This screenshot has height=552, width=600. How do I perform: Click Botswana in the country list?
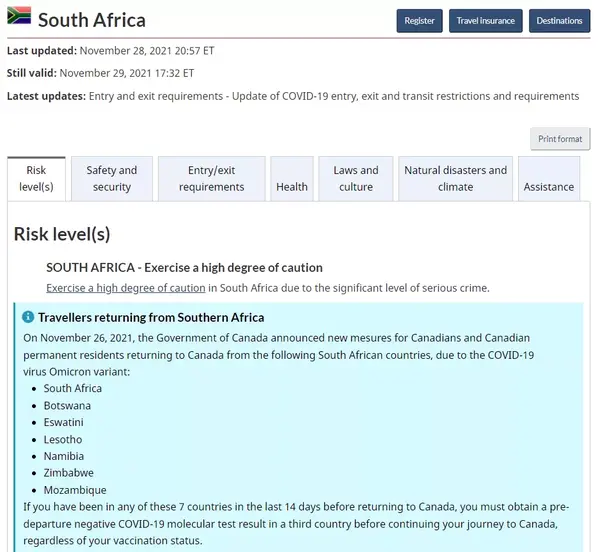67,405
